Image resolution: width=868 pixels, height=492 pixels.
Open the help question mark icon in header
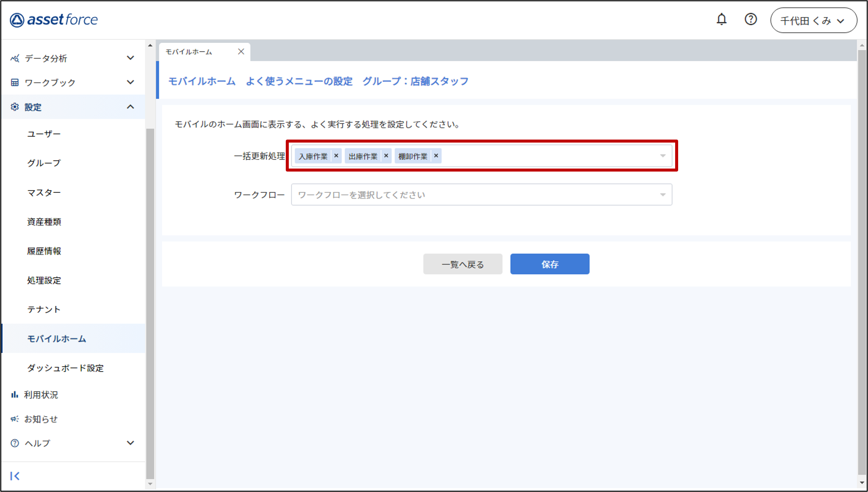pos(750,20)
